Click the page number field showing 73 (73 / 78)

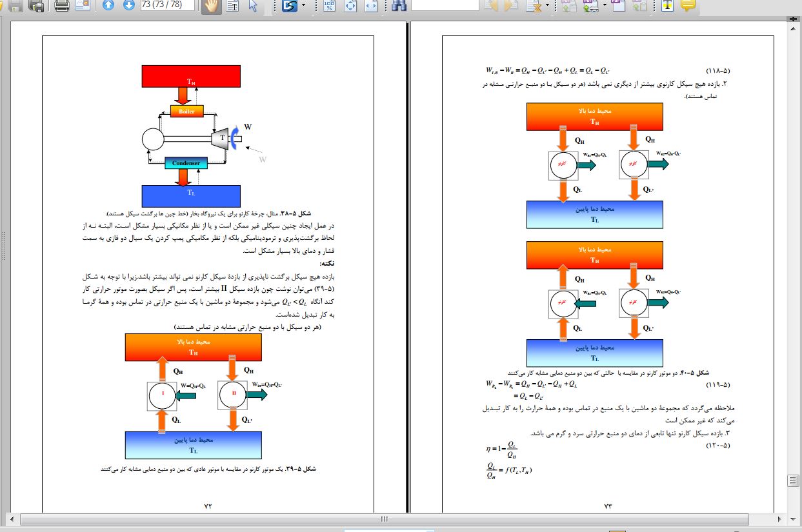coord(167,6)
